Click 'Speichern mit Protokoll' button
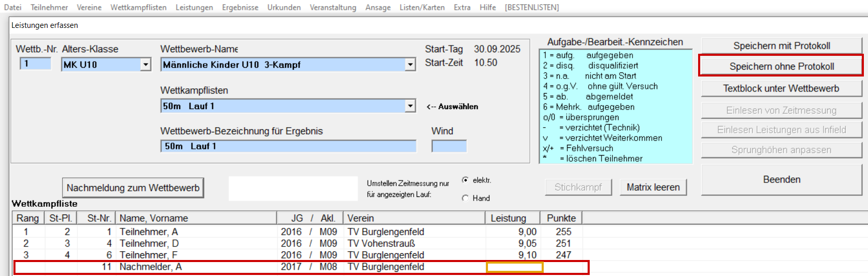Screen dimensions: 868x276 click(781, 45)
